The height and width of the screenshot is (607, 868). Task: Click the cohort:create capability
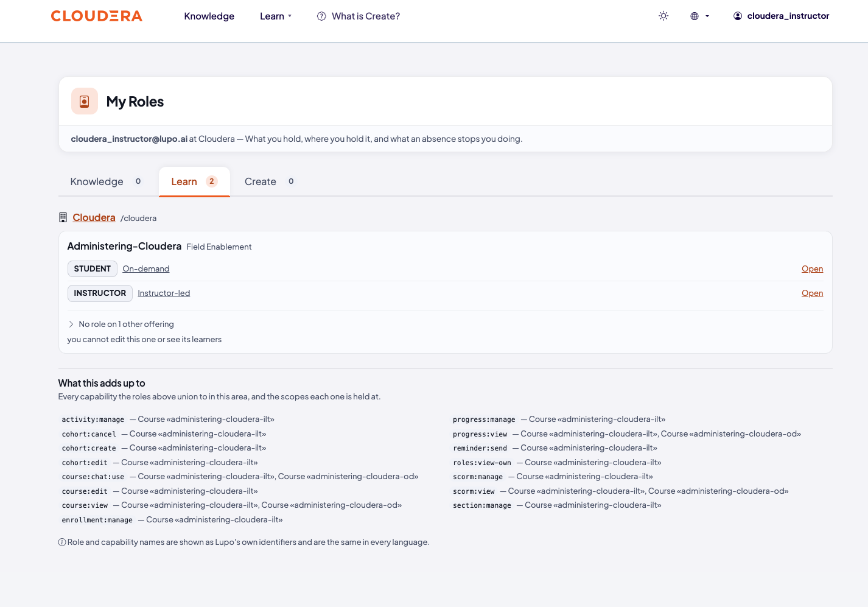click(x=89, y=448)
